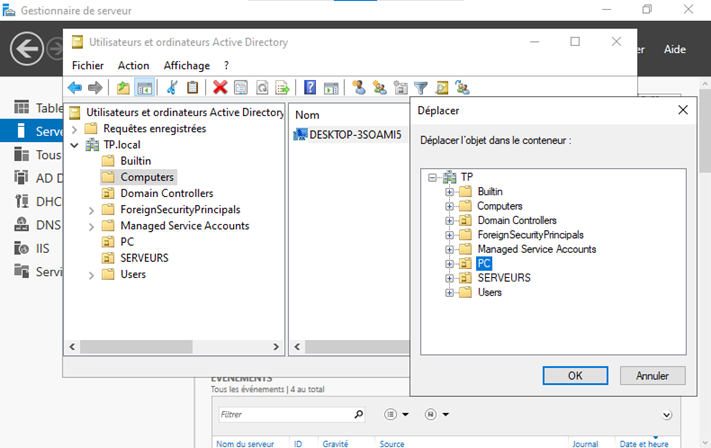Select Computers in the Déplacer tree
The height and width of the screenshot is (448, 711).
(500, 206)
